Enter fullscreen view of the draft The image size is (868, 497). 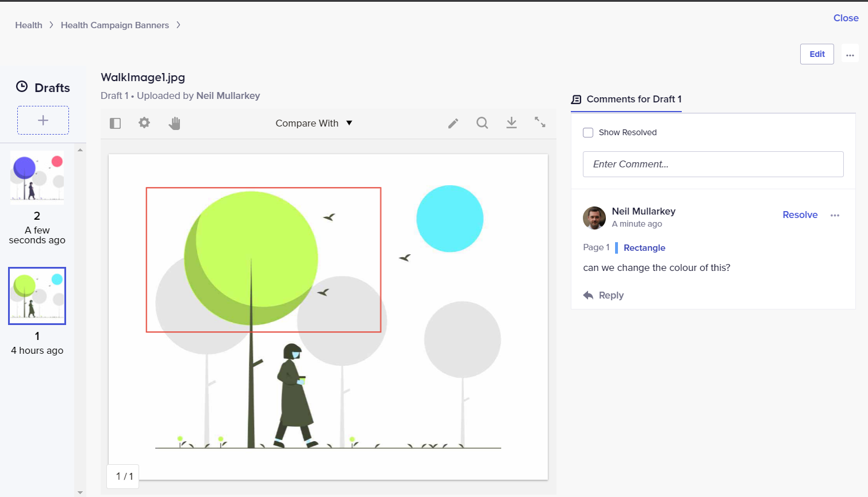click(540, 123)
